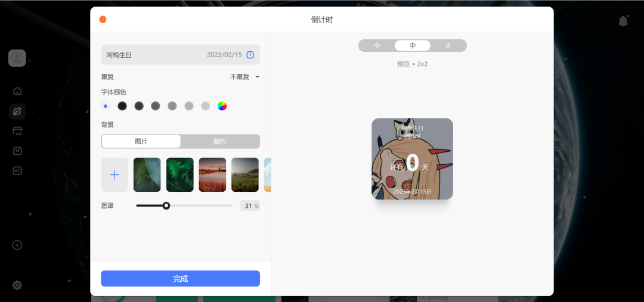Image resolution: width=644 pixels, height=302 pixels.
Task: Open the code window icon in sidebar
Action: (17, 131)
